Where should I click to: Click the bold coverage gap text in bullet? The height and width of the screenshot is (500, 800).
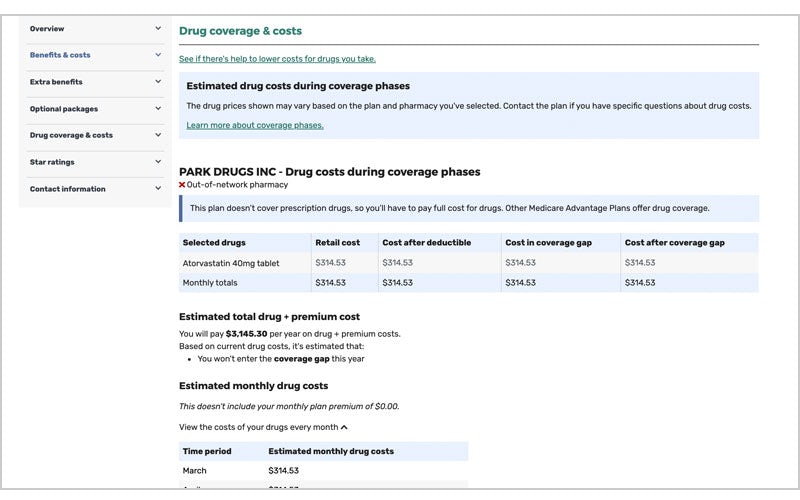[x=302, y=359]
